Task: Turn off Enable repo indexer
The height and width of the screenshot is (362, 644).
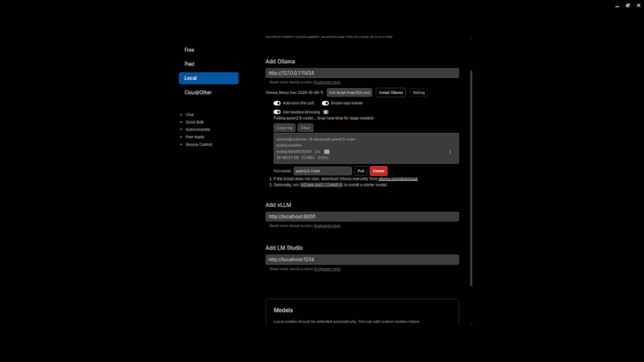Action: [326, 103]
